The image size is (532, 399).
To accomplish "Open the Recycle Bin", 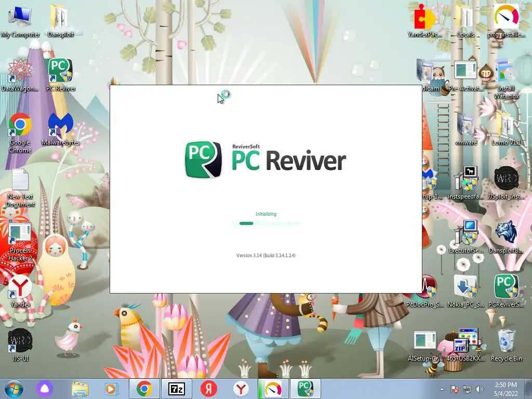I will pyautogui.click(x=506, y=345).
